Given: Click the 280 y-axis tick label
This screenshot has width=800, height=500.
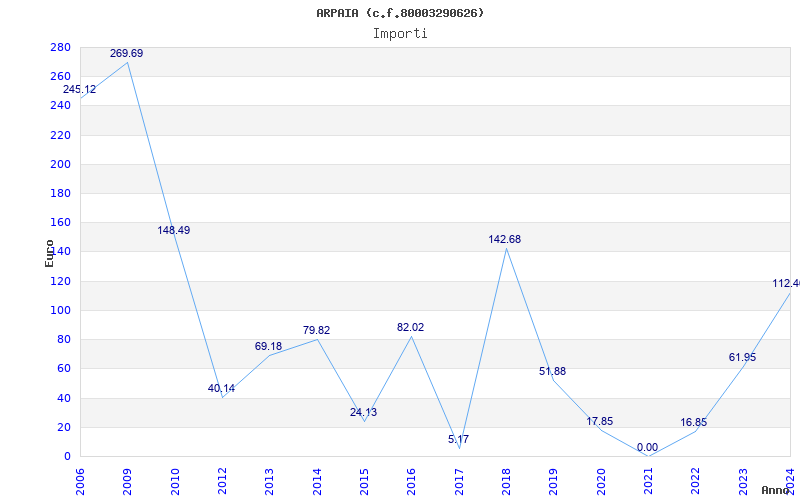Looking at the screenshot, I should click(x=60, y=47).
